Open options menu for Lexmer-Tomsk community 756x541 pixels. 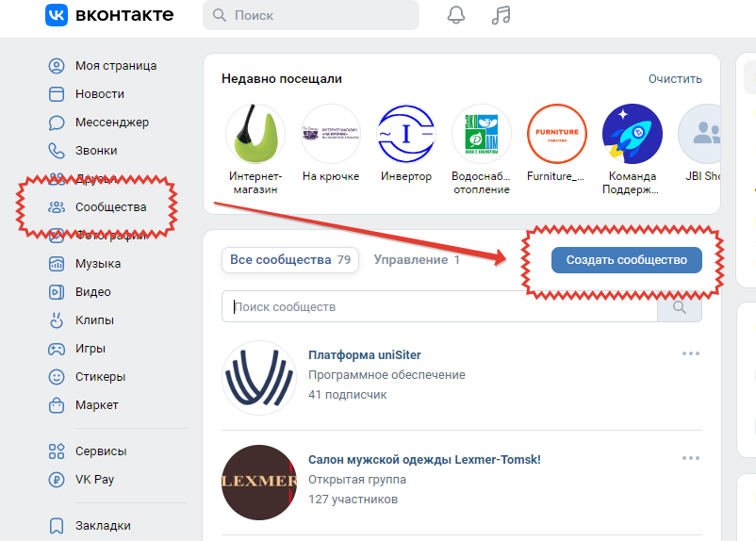[691, 458]
